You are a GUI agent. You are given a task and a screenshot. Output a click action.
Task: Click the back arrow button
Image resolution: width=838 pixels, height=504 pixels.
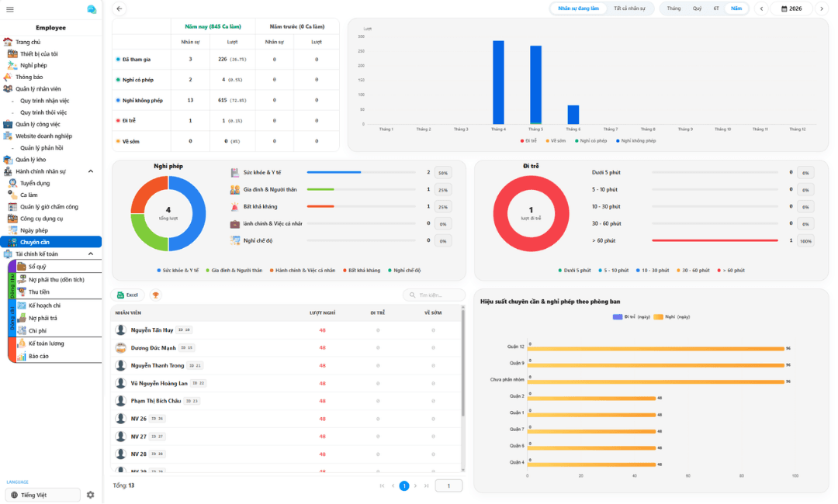point(119,9)
